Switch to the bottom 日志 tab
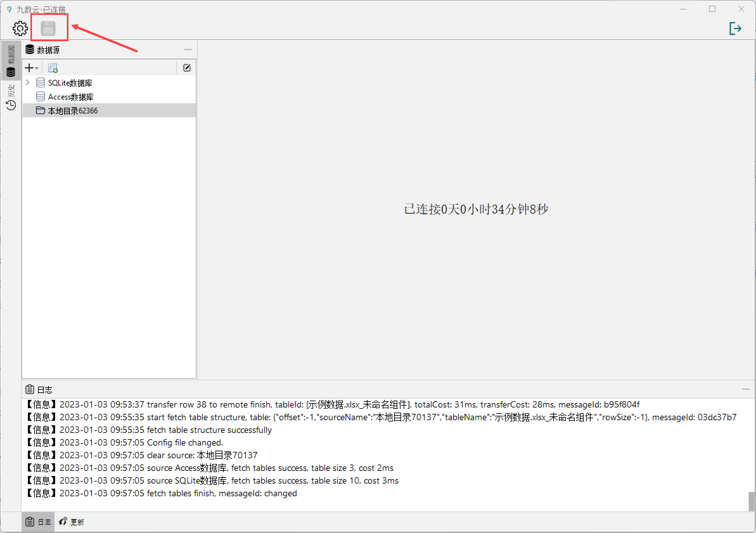This screenshot has width=756, height=533. coord(38,522)
